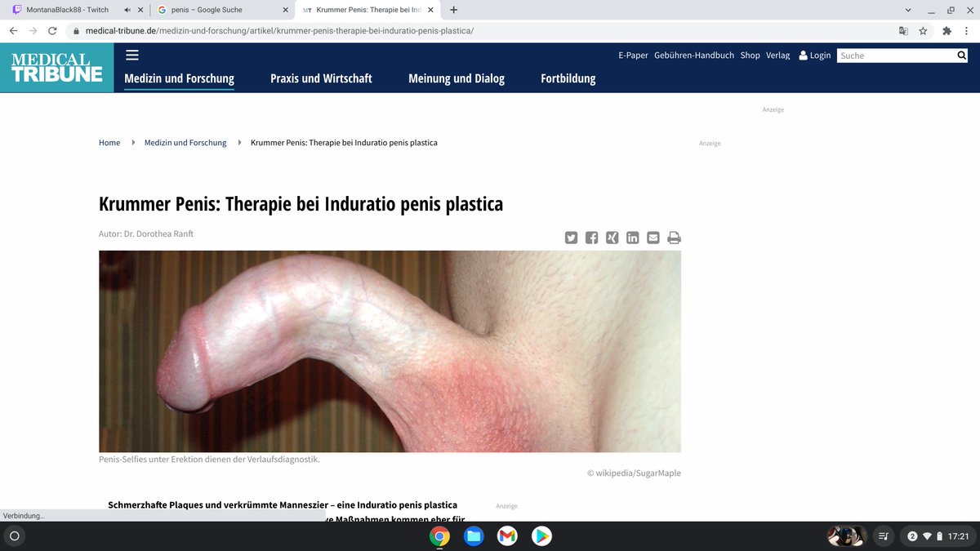
Task: Click the Login link
Action: tap(814, 56)
